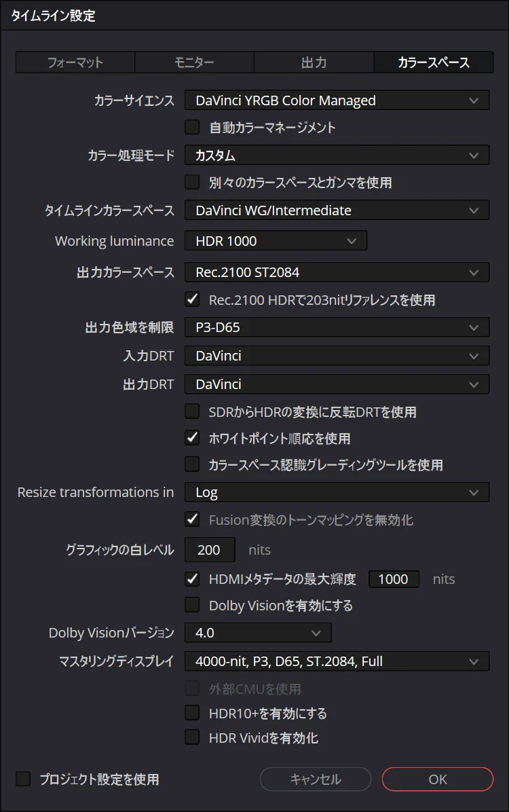
Task: Click the HDMI max luminance 1000 field
Action: click(x=394, y=579)
